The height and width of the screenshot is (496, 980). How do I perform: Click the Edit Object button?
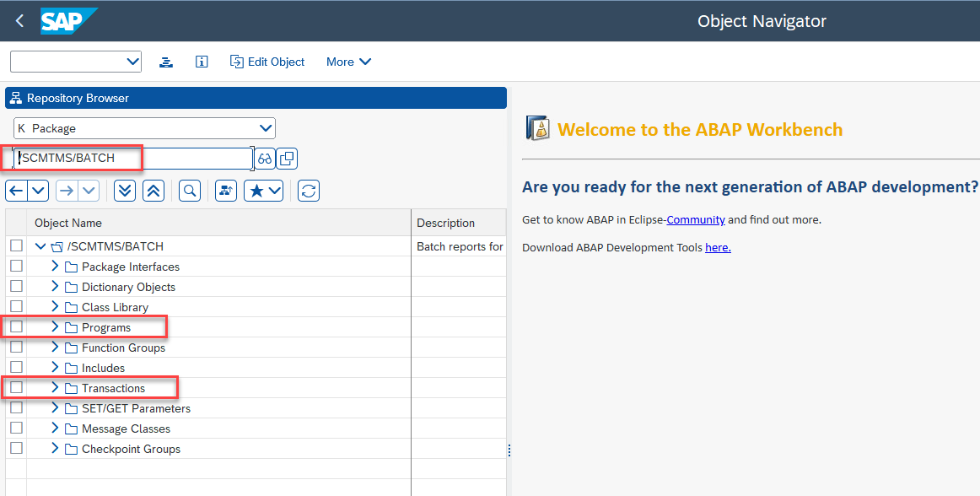click(x=267, y=62)
